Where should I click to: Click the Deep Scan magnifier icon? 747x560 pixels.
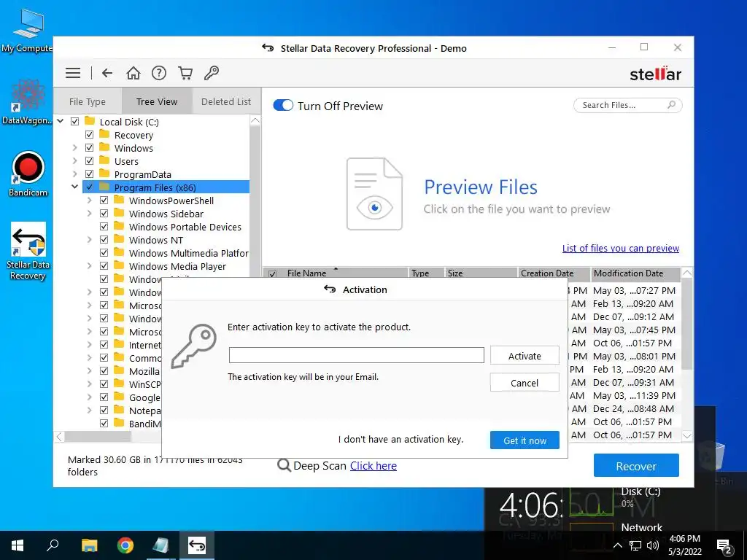284,465
